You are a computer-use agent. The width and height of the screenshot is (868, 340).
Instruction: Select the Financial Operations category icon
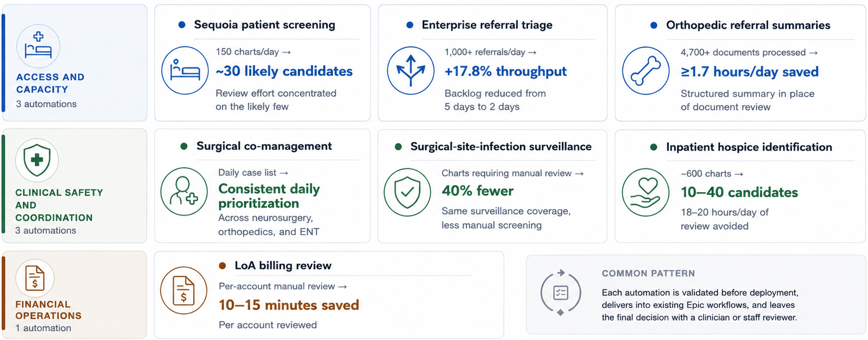(x=35, y=278)
